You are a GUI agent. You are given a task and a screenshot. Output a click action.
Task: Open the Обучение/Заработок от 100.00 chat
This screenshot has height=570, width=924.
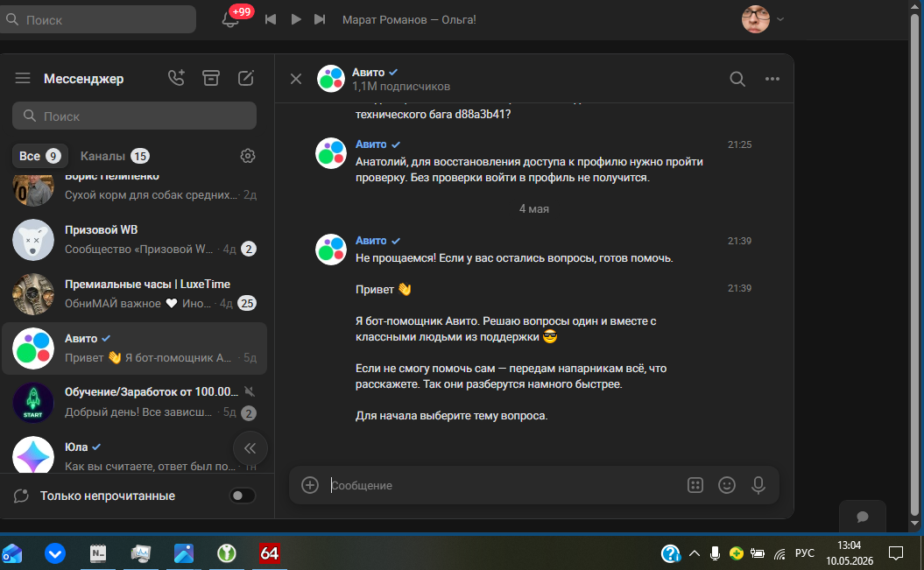(x=134, y=402)
